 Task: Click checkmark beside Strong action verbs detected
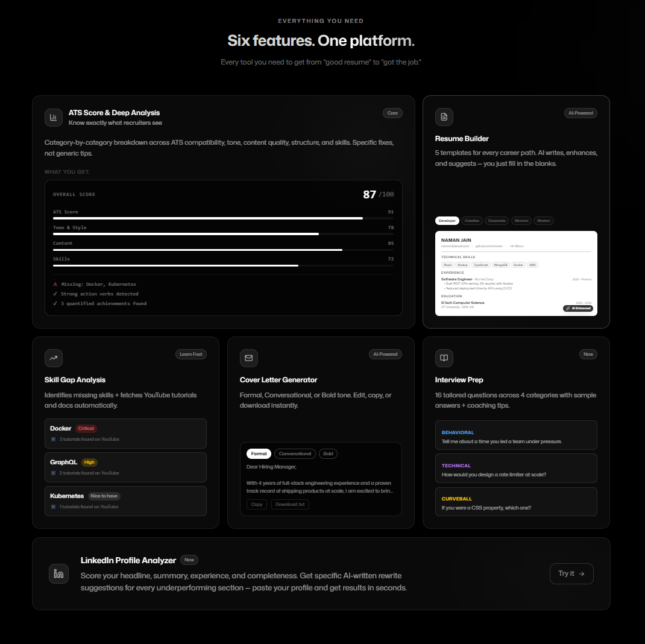click(x=55, y=294)
